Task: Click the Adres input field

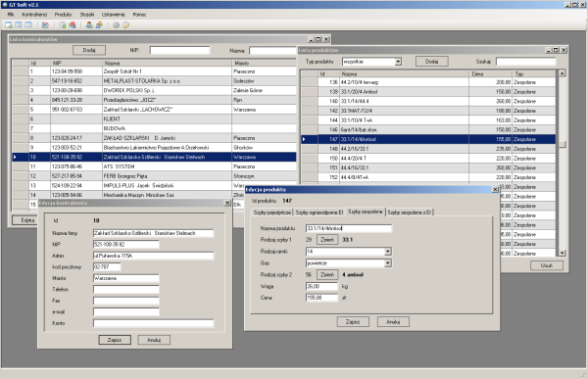Action: tap(154, 256)
